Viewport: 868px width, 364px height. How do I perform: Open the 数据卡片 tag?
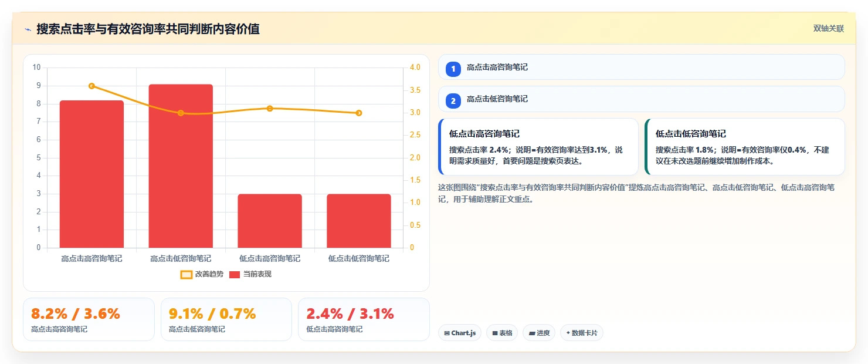click(x=581, y=333)
